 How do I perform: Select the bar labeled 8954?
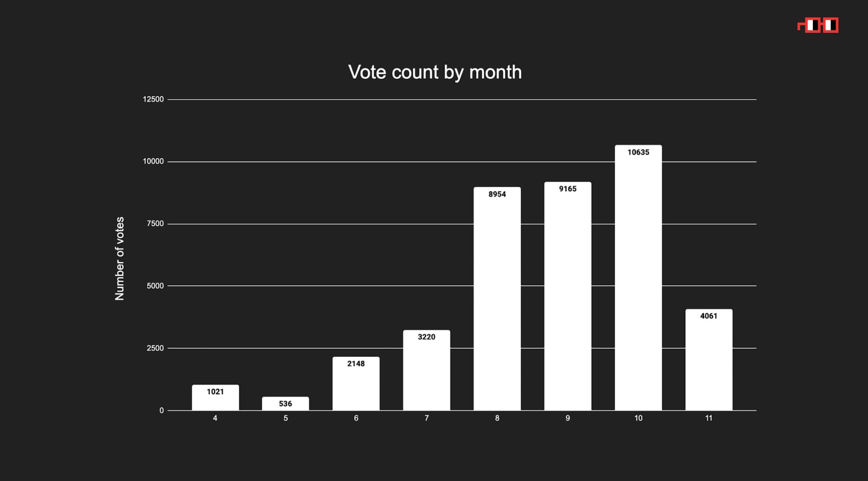tap(497, 299)
